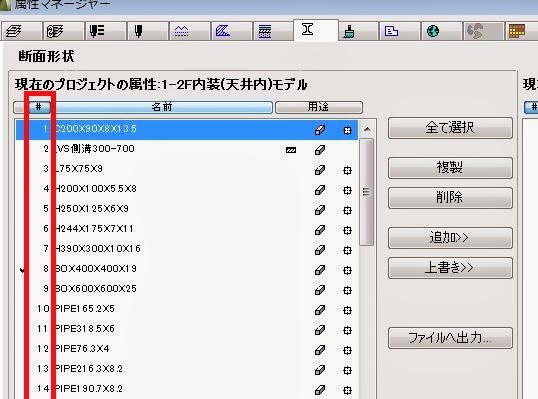The height and width of the screenshot is (399, 538).
Task: Open the Fill Types tab
Action: 232,31
